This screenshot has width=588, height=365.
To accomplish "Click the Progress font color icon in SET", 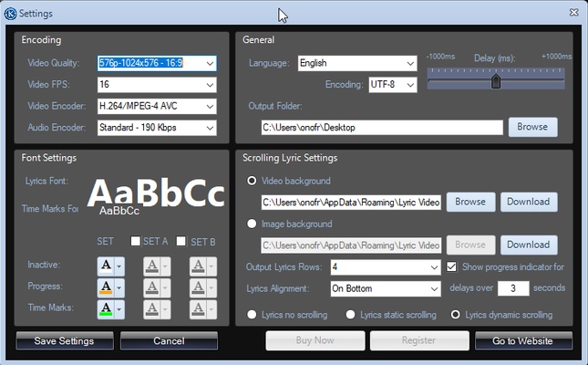I will tap(106, 287).
